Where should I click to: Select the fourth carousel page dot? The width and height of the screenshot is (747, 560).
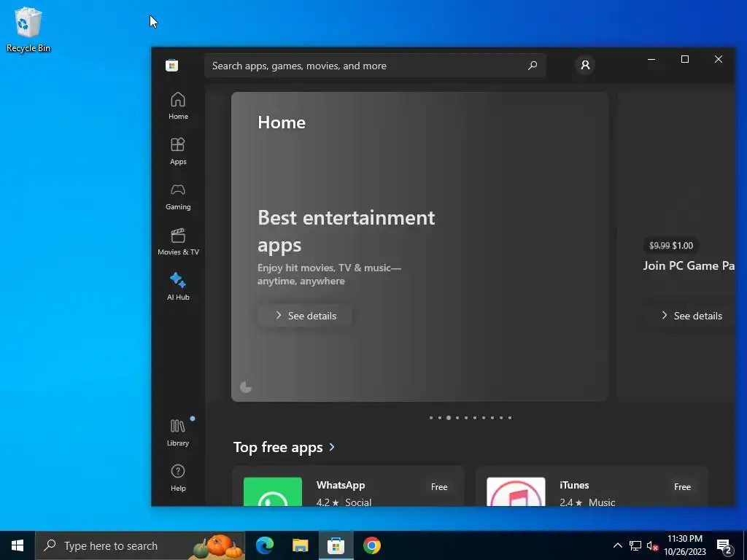click(457, 418)
